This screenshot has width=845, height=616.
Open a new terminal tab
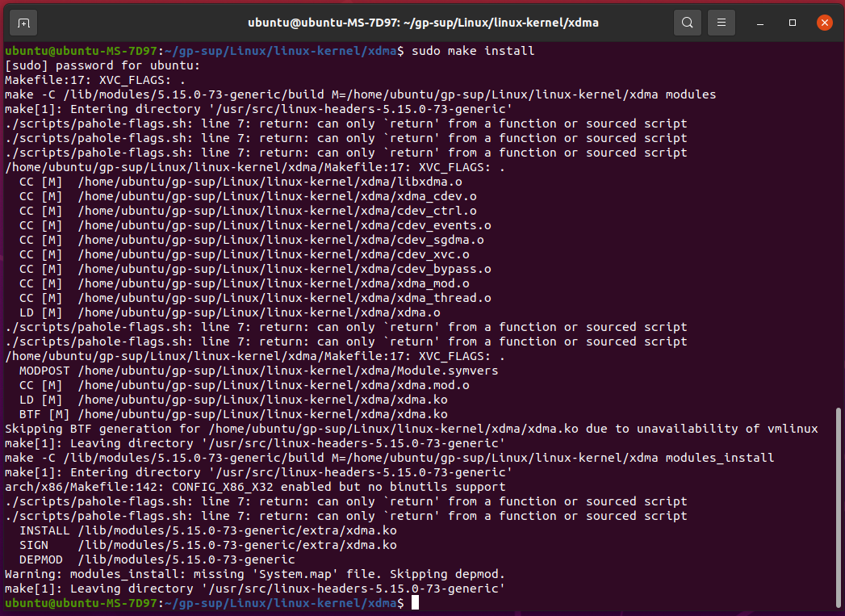[23, 23]
